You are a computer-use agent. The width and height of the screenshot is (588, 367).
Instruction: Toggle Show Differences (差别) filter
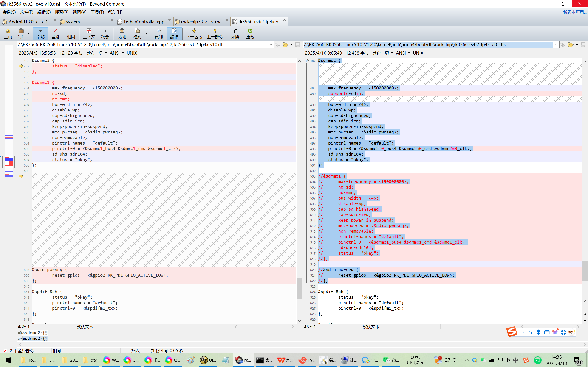(x=55, y=33)
